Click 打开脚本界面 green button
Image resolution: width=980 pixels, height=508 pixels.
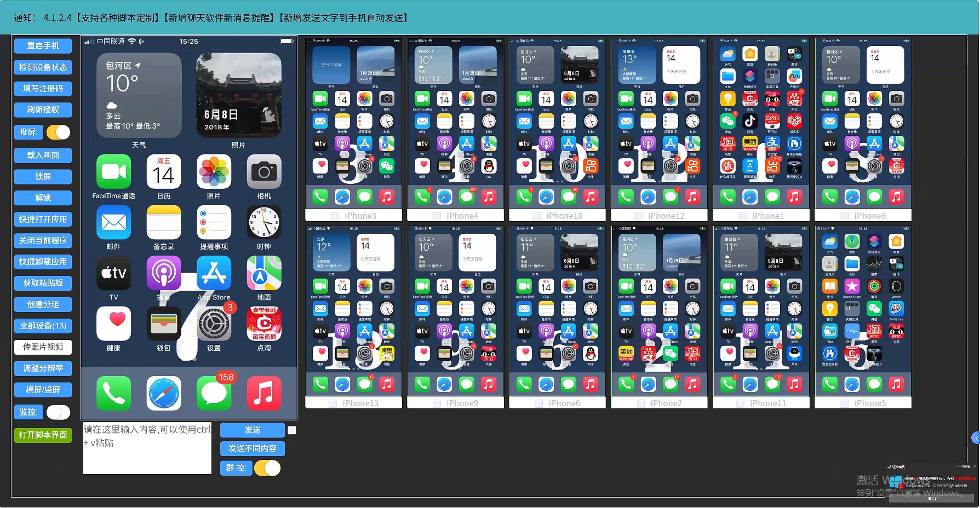(43, 435)
